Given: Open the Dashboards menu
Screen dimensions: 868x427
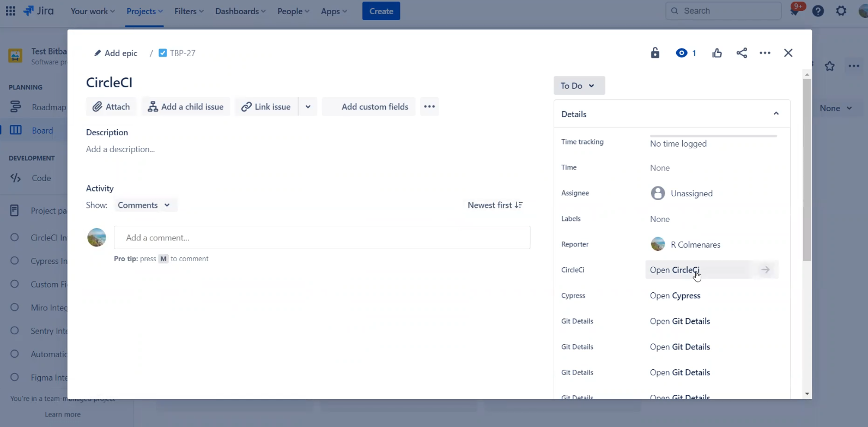Looking at the screenshot, I should point(240,11).
